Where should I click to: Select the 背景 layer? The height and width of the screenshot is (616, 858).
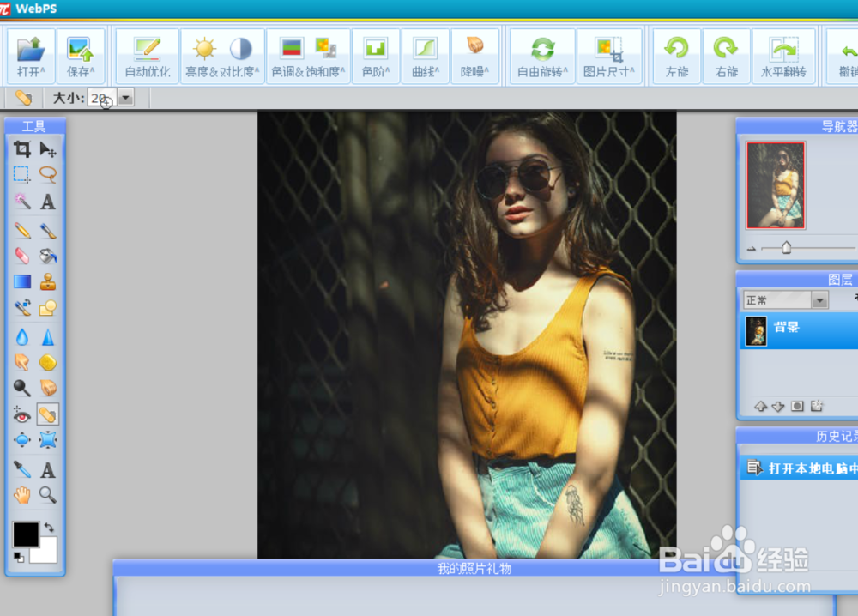pyautogui.click(x=800, y=330)
